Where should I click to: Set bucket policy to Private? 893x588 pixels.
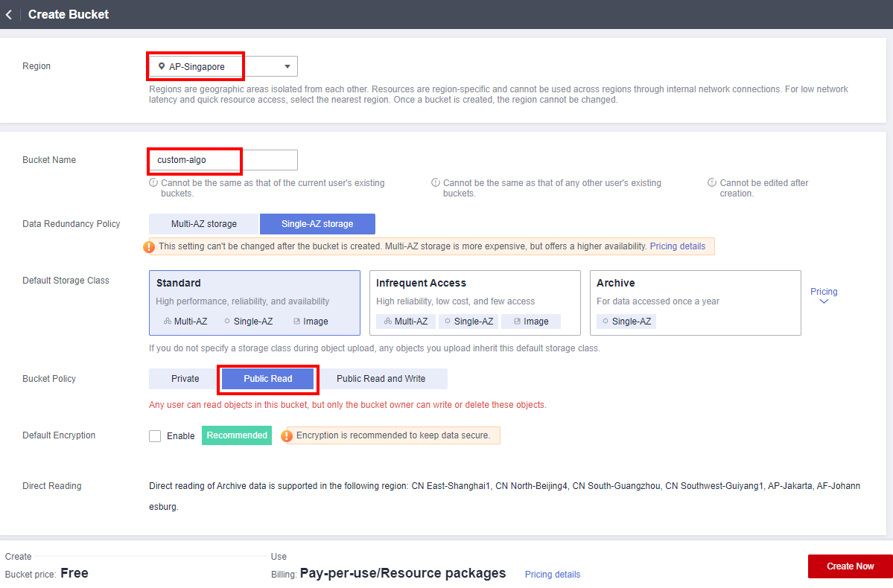click(x=185, y=379)
